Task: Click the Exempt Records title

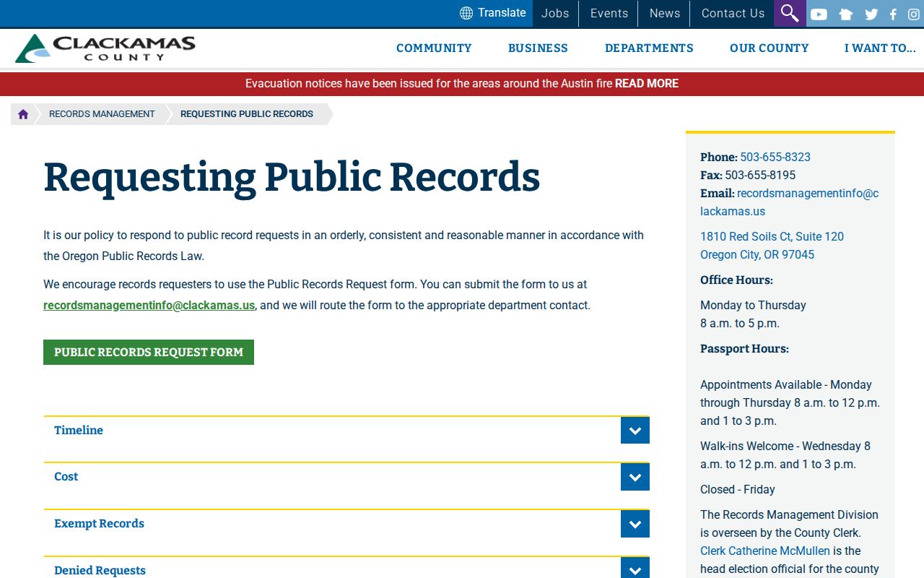Action: (x=99, y=524)
